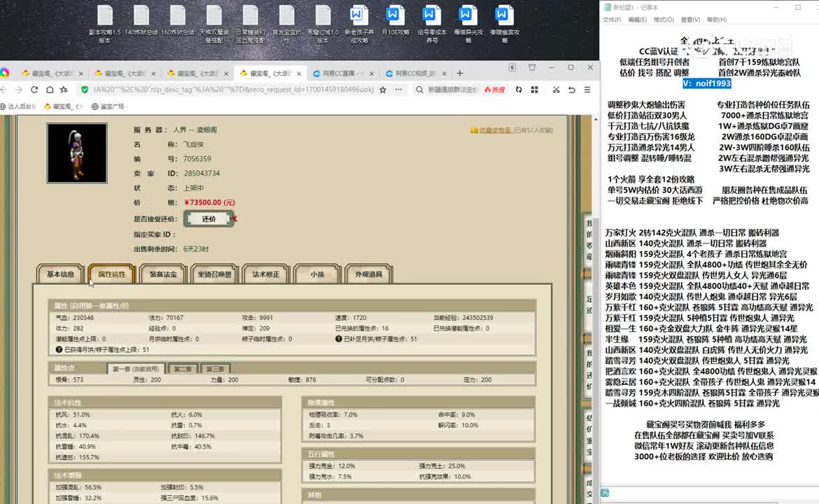This screenshot has width=819, height=504.
Task: Close the active 藏宝阁 browser tab
Action: pos(299,73)
